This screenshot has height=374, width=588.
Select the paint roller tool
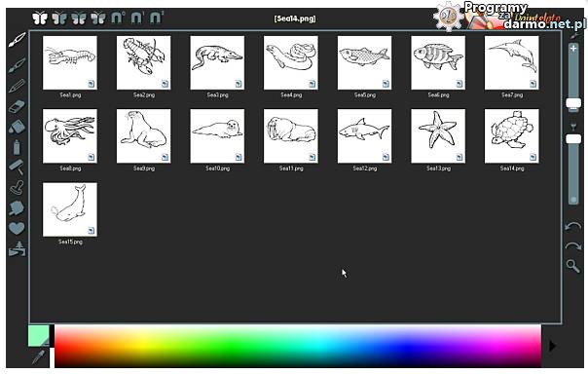tap(17, 168)
